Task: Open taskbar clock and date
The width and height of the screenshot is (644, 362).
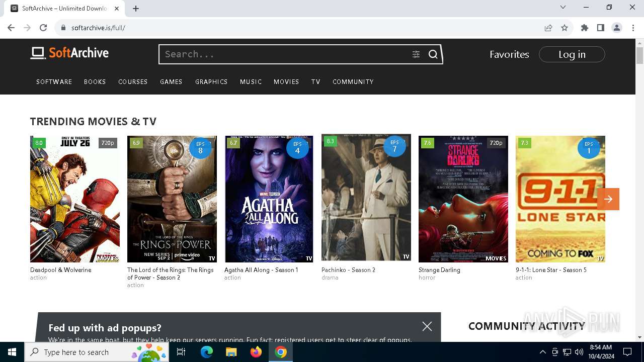Action: pos(600,352)
